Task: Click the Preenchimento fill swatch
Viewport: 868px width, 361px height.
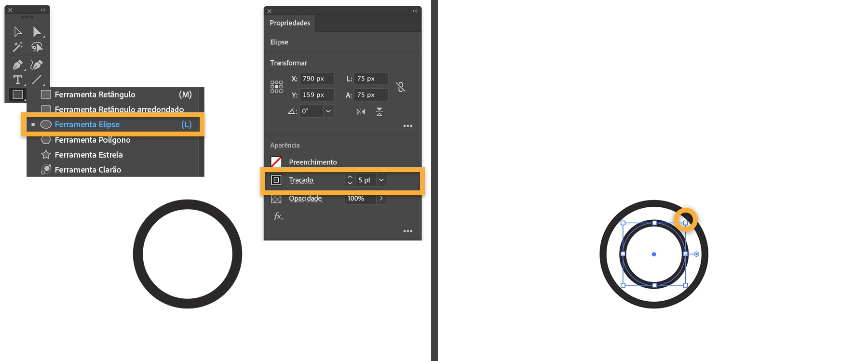Action: point(276,162)
